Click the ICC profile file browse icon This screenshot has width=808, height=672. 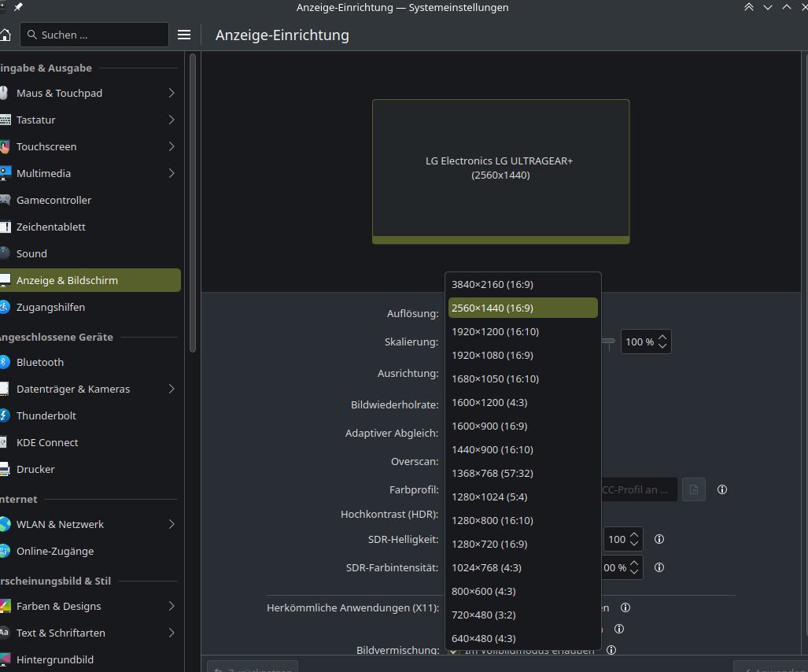point(694,489)
